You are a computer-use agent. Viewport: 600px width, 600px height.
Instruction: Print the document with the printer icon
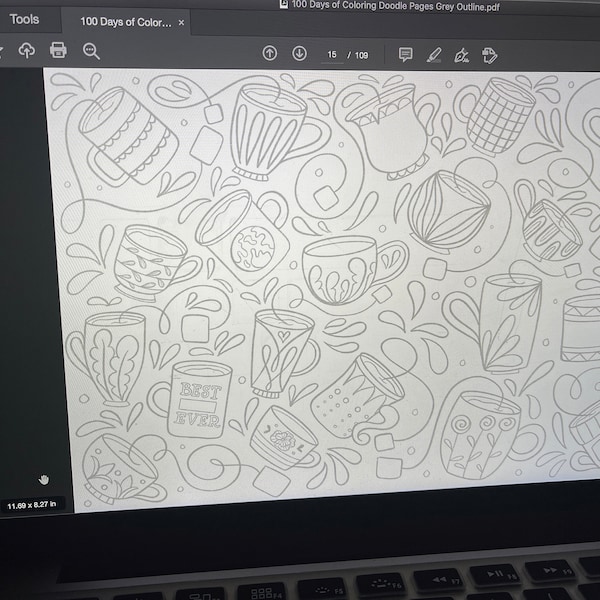coord(58,50)
